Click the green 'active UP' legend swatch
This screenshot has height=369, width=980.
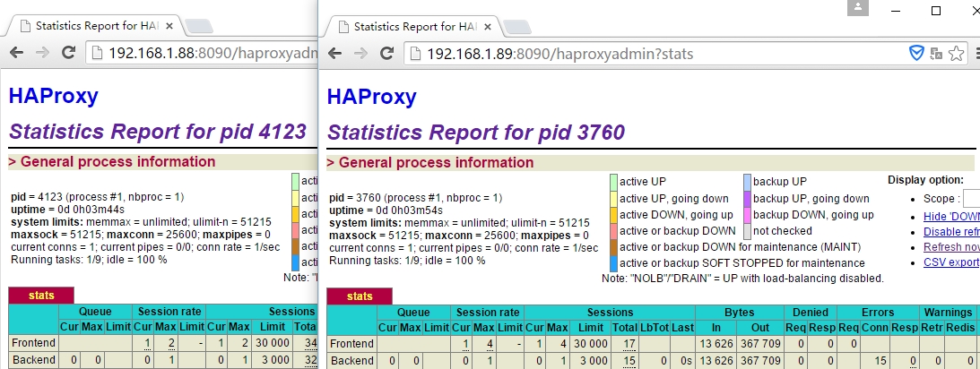coord(613,182)
